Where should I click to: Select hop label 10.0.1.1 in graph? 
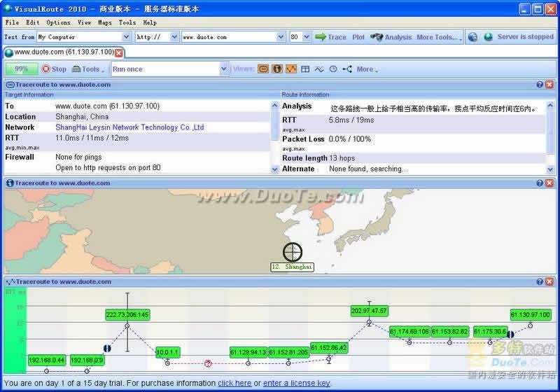[x=167, y=352]
